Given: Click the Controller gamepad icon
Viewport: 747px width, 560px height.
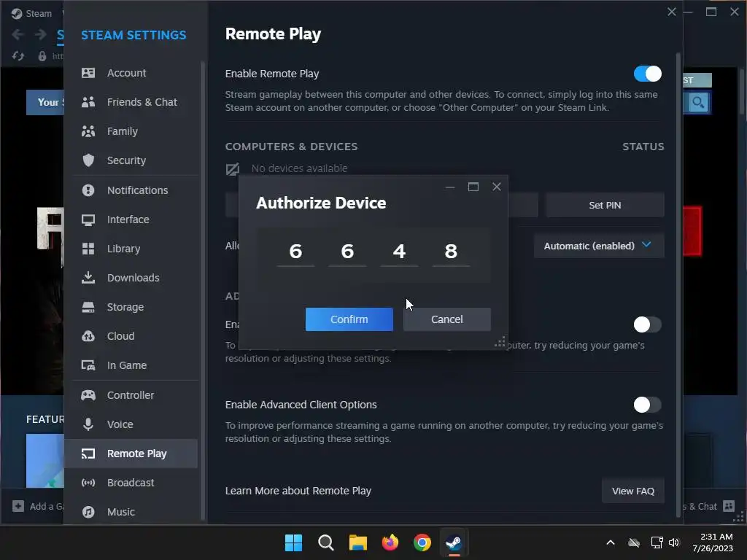Looking at the screenshot, I should (88, 395).
